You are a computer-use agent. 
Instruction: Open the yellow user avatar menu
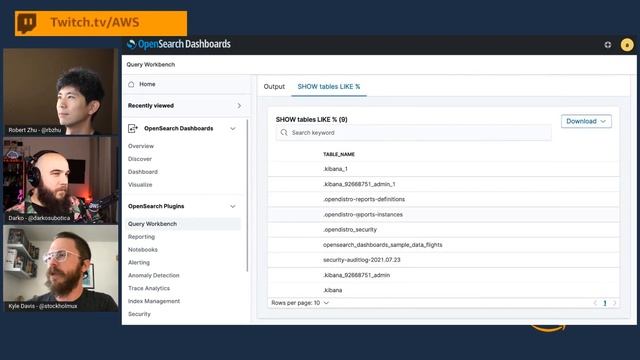click(627, 45)
